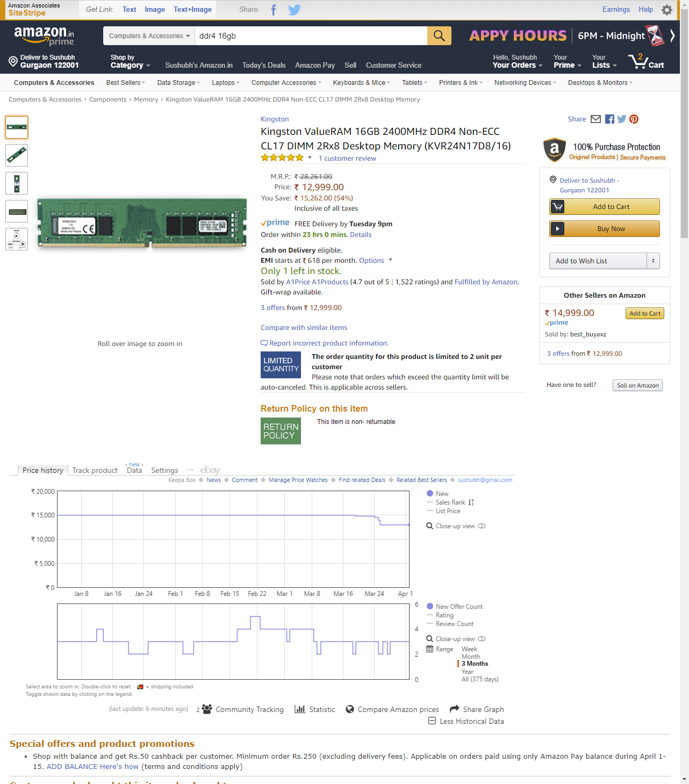This screenshot has width=689, height=784.
Task: Expand EMI Options dropdown
Action: click(x=376, y=261)
